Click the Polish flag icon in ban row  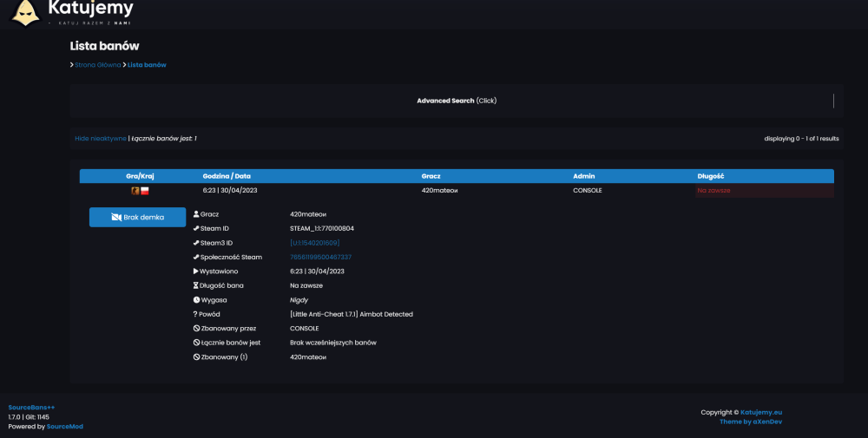pos(144,191)
